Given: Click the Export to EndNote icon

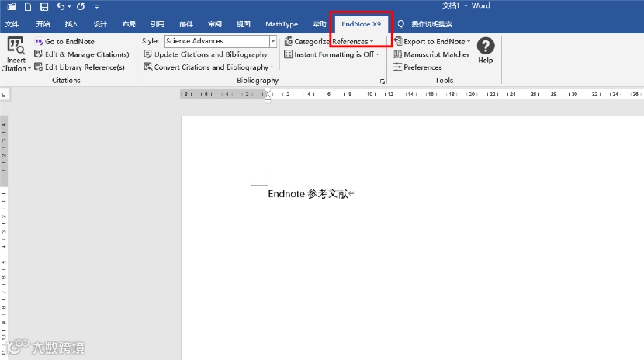Looking at the screenshot, I should click(397, 41).
